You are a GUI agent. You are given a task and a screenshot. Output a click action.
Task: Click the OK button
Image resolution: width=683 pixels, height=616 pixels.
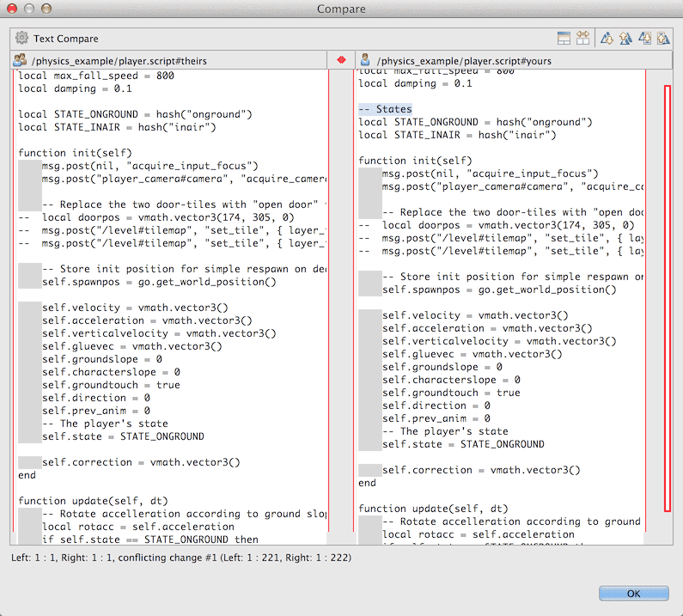633,594
